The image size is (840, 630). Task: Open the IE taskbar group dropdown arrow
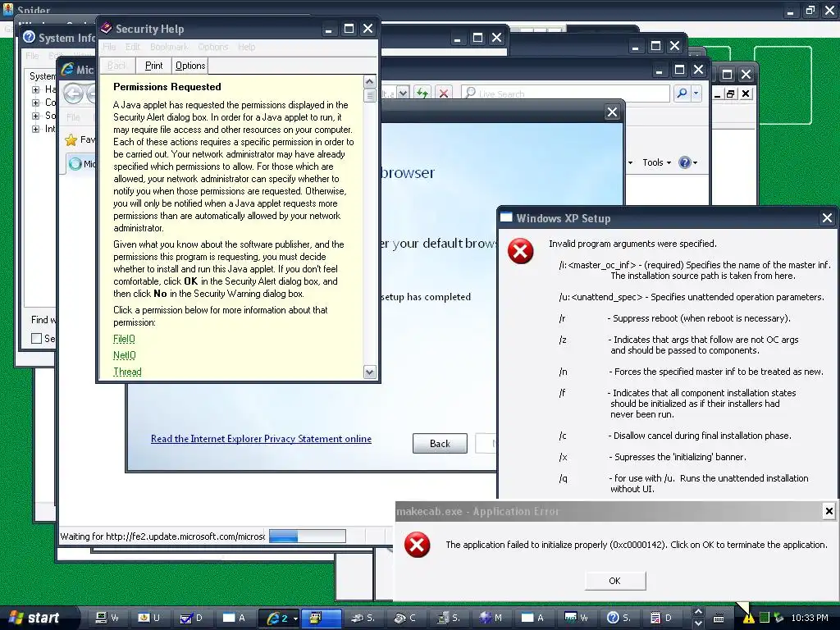(295, 619)
